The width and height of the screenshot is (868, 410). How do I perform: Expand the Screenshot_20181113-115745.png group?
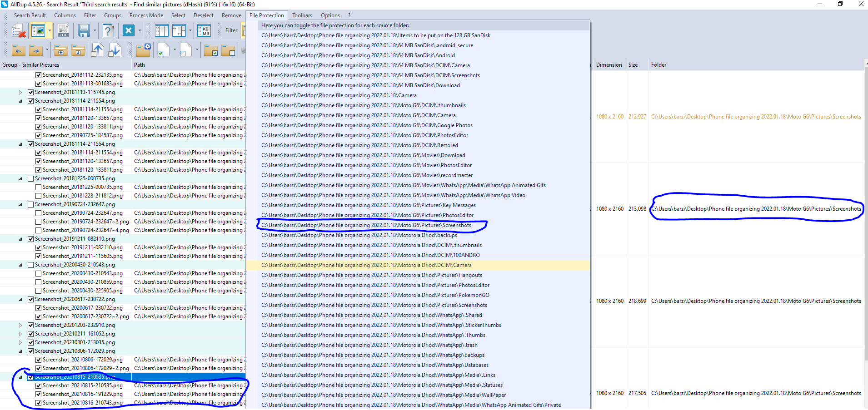pos(20,92)
